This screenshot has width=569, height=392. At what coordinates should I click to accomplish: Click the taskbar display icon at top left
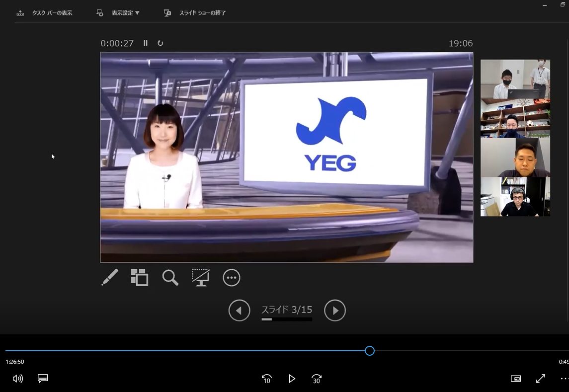click(x=20, y=13)
